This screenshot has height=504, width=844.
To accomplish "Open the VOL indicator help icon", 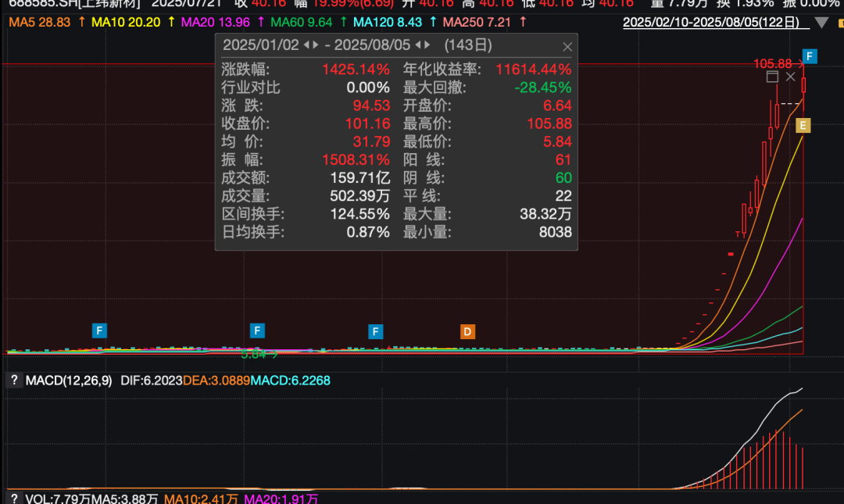I will (13, 498).
